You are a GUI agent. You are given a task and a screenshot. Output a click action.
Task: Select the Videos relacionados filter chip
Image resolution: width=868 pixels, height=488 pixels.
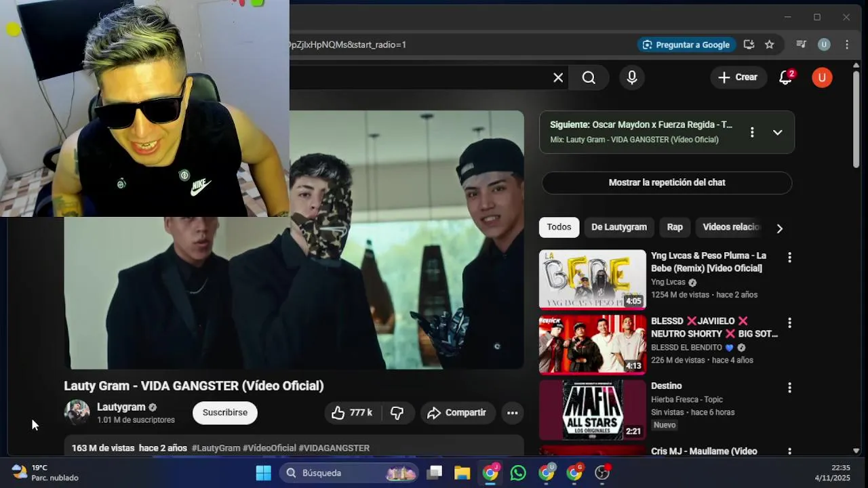[730, 227]
